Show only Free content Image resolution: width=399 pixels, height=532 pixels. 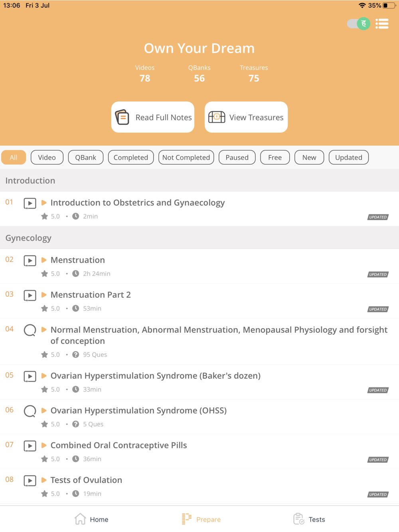pos(275,158)
